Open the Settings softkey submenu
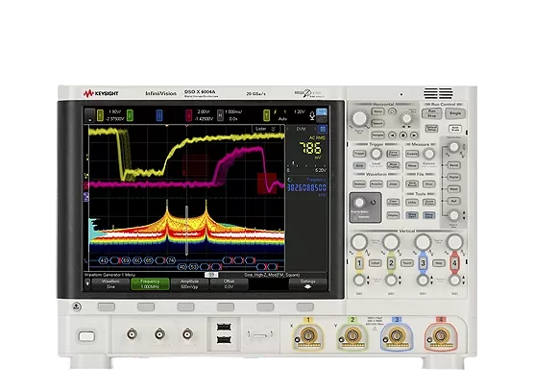 point(307,284)
